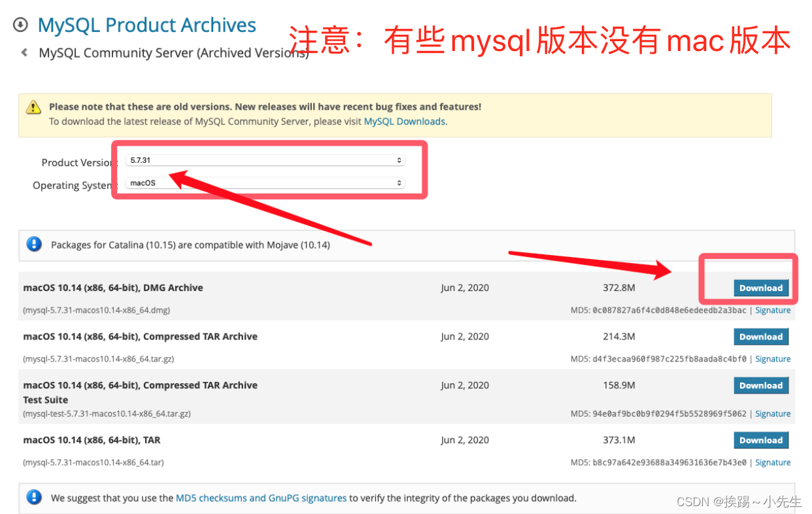Click the Jun 2, 2020 date of DMG Archive
812x514 pixels.
click(x=465, y=288)
